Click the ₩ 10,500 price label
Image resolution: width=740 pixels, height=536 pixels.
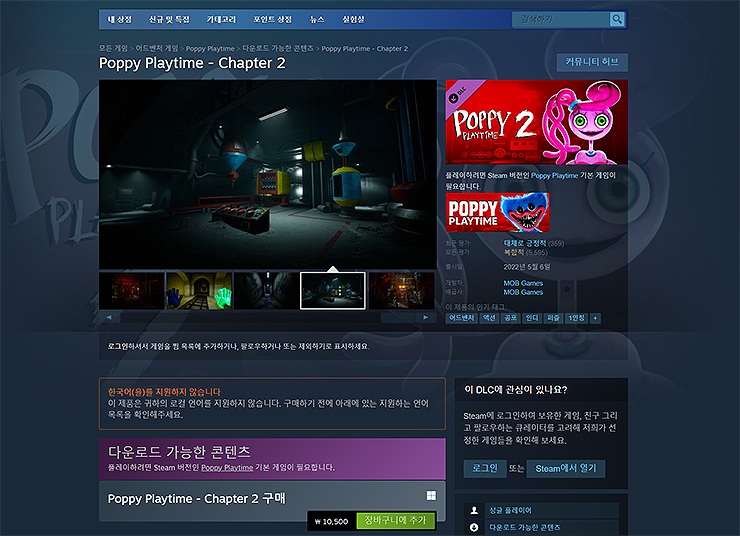(x=331, y=521)
